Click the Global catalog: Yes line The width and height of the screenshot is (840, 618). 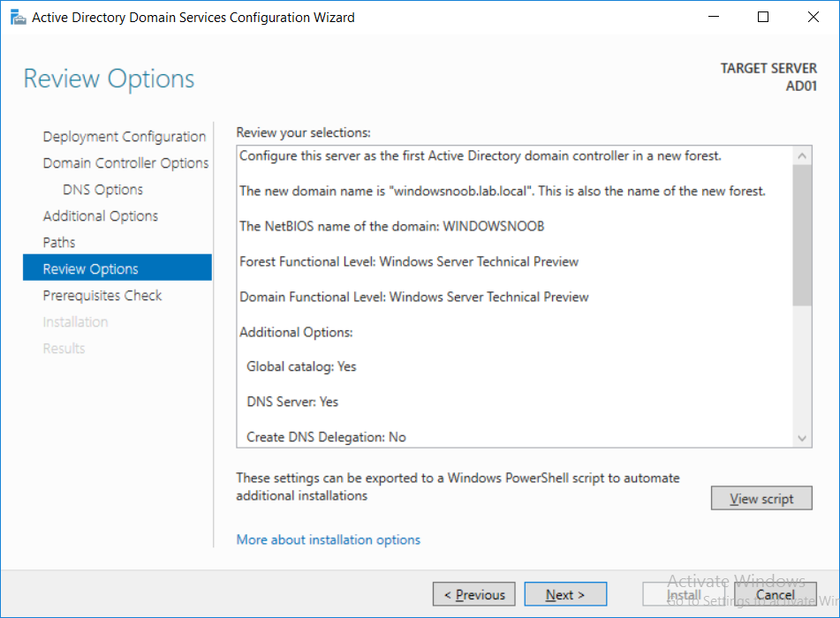click(301, 367)
